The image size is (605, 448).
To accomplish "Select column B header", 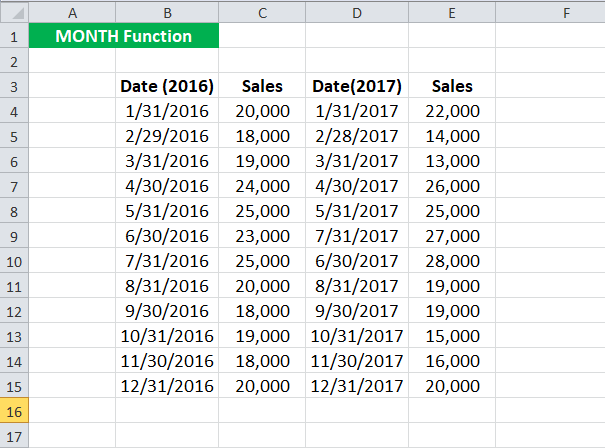I will click(167, 13).
